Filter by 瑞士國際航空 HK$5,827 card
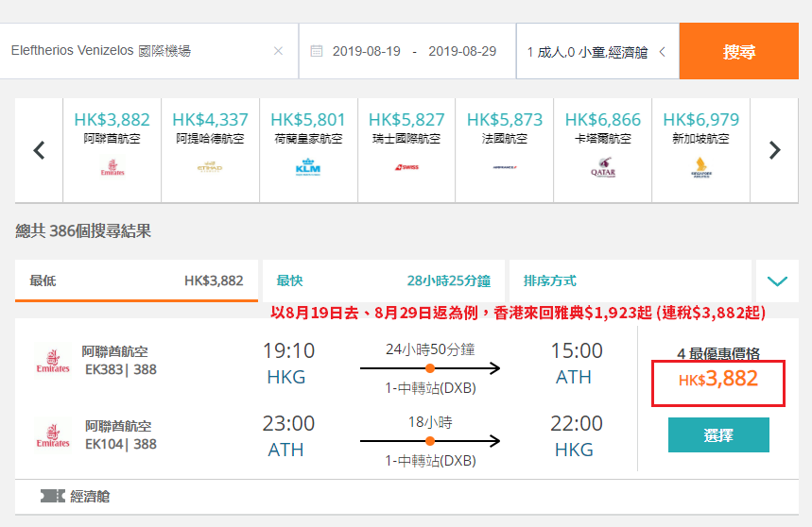The image size is (812, 527). click(406, 150)
